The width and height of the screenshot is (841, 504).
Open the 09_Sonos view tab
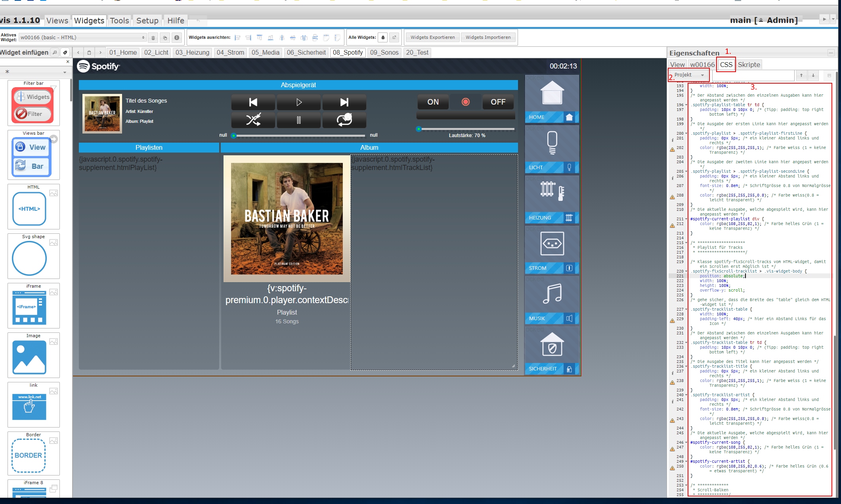coord(384,52)
